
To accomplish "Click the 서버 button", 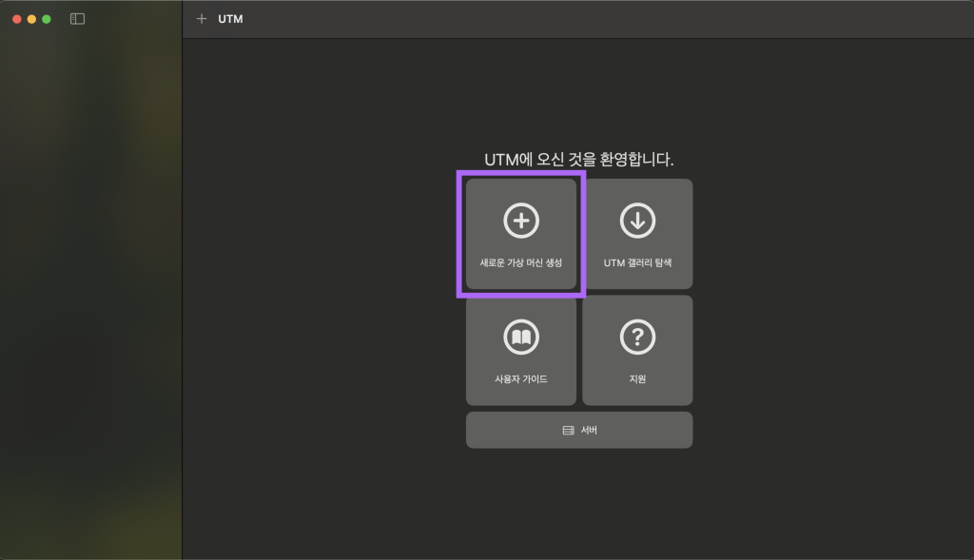I will click(x=579, y=430).
